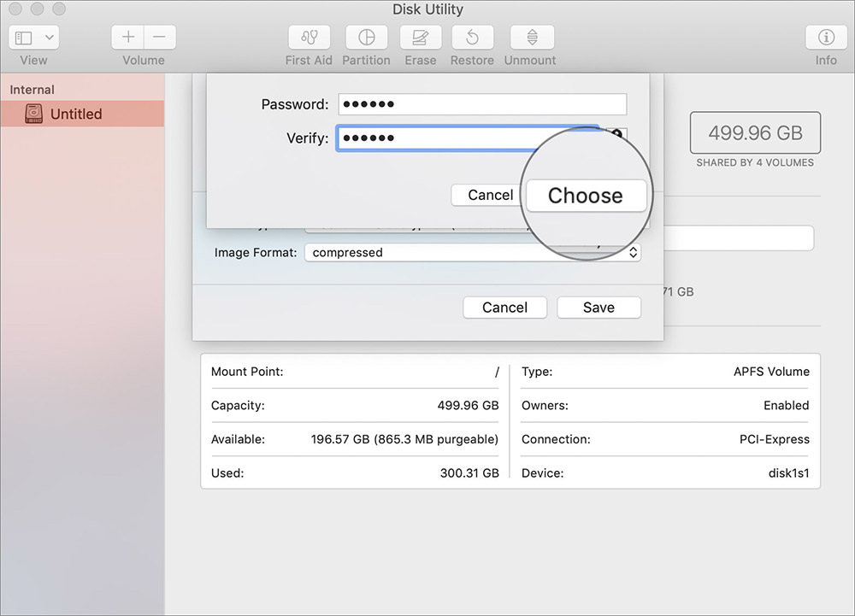The image size is (855, 616).
Task: Save the disk image
Action: point(598,307)
